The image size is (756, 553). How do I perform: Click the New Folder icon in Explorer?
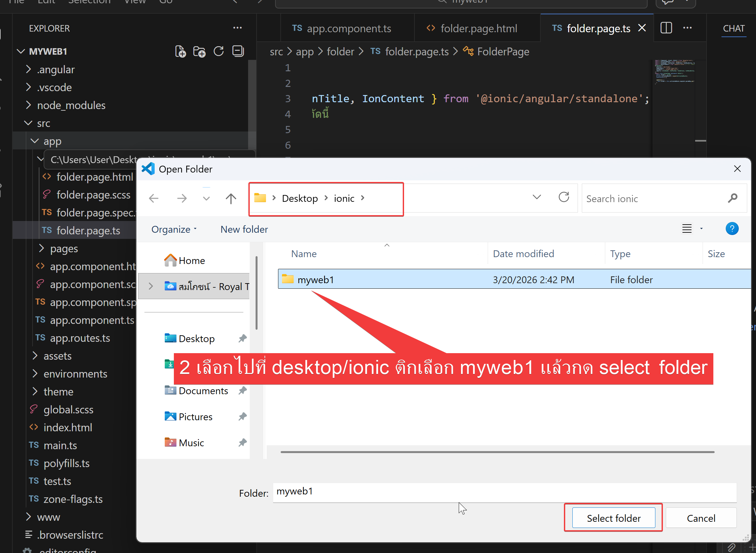coord(200,51)
